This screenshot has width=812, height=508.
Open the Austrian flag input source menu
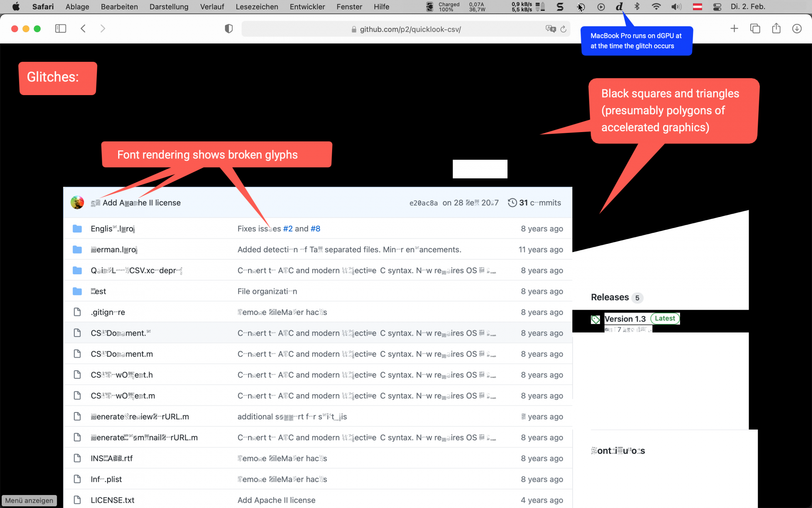(698, 7)
